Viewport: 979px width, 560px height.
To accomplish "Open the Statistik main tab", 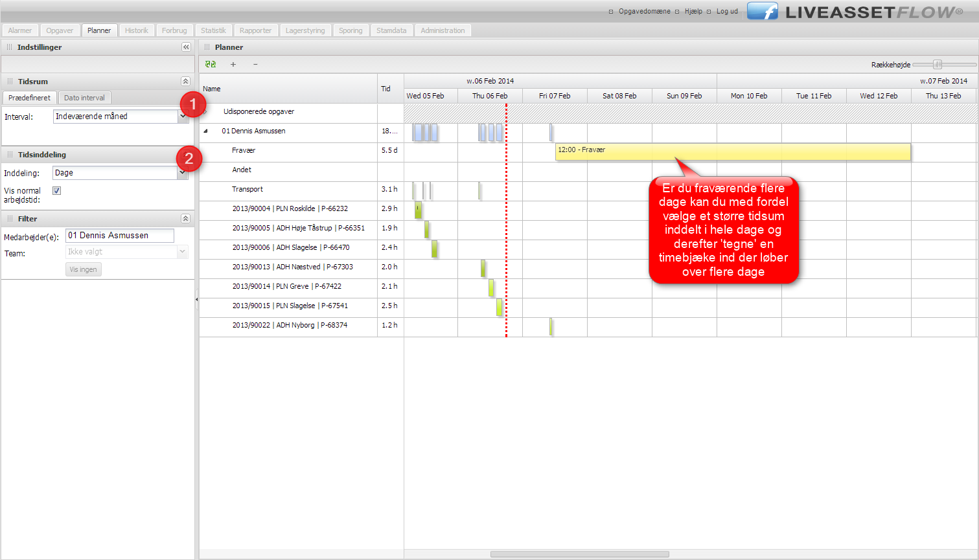I will click(x=213, y=30).
